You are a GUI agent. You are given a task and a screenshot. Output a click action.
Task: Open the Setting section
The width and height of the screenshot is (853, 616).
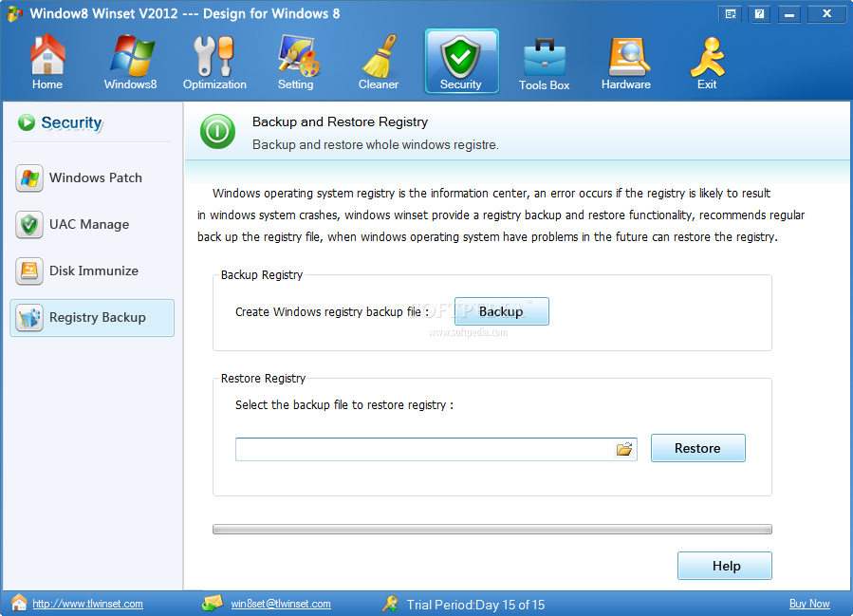click(296, 62)
